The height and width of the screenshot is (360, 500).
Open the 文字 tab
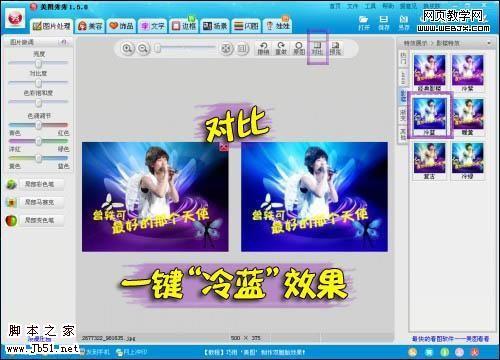point(152,26)
